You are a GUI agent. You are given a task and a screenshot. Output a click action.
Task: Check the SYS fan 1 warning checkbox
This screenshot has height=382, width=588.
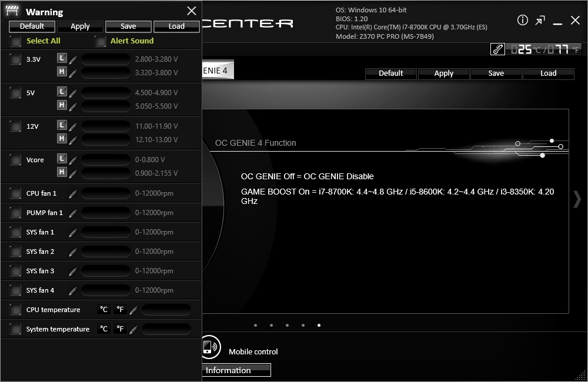[x=15, y=232]
